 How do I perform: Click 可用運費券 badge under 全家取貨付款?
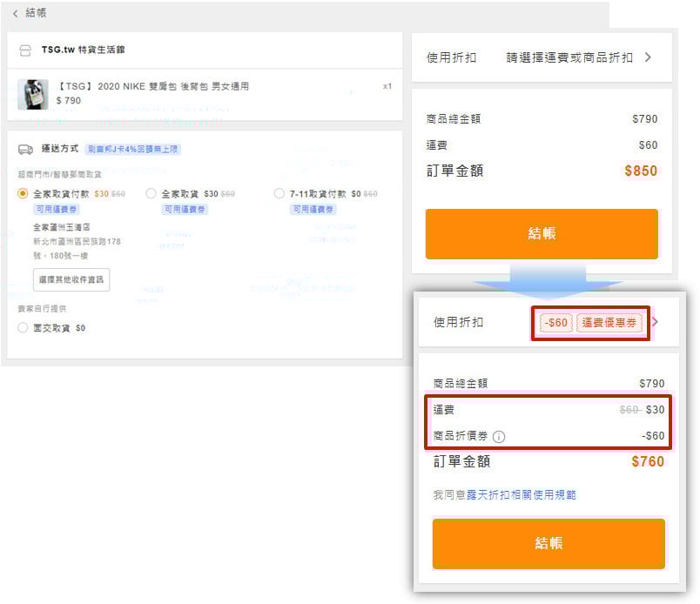(56, 210)
